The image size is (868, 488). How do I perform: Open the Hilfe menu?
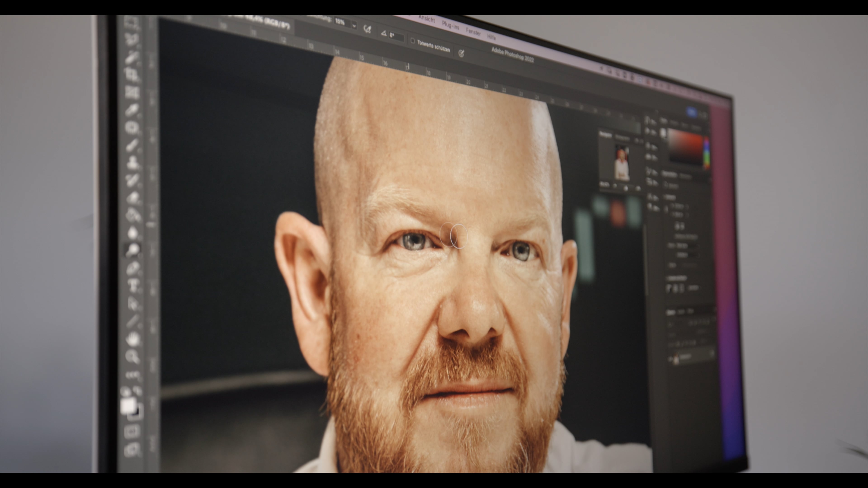pyautogui.click(x=491, y=37)
